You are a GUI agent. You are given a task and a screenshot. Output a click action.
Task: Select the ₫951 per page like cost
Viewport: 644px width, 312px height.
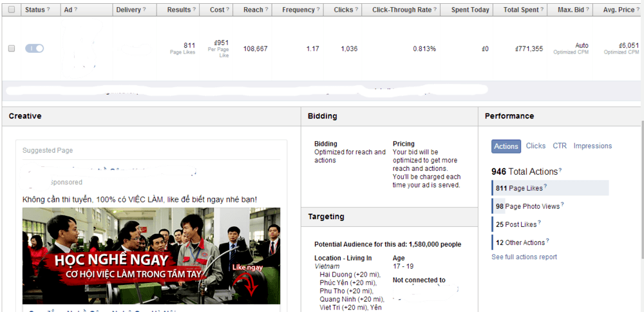coord(222,43)
